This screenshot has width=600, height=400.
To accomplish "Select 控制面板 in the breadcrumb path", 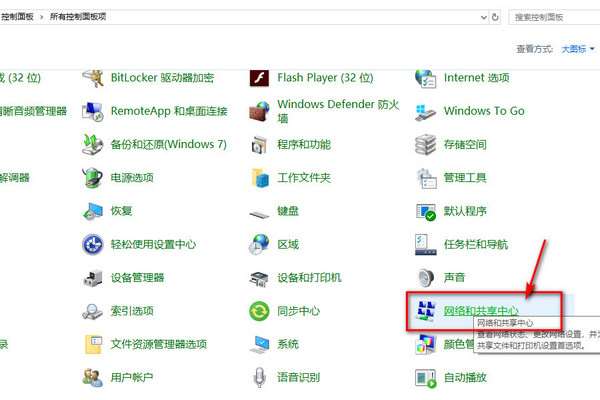I will (x=17, y=16).
